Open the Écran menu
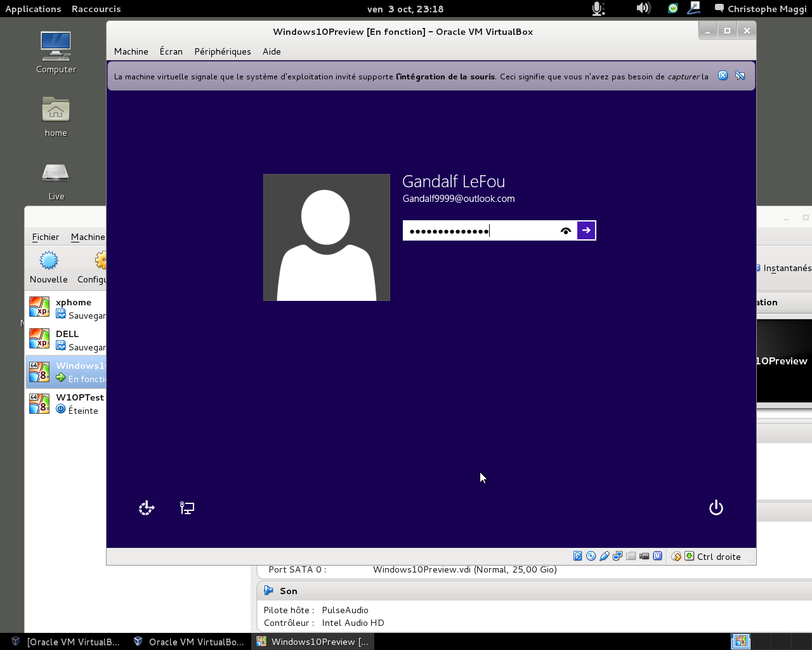This screenshot has height=650, width=812. (x=171, y=51)
